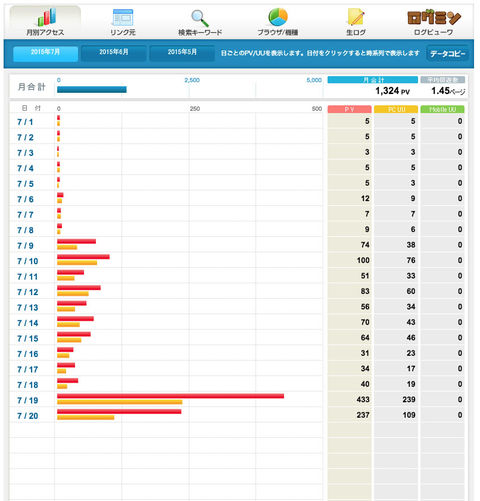The image size is (480, 501).
Task: Click the red PV column header
Action: 349,109
